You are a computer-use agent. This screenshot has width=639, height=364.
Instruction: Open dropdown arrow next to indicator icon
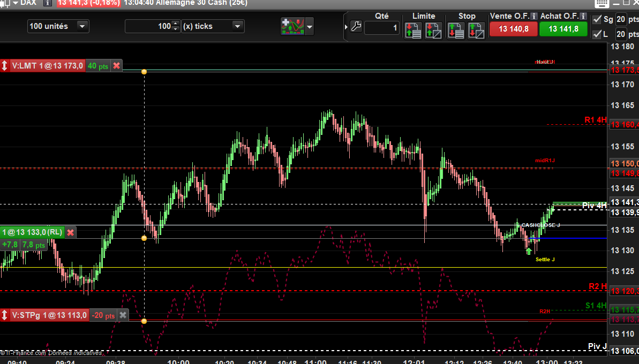[x=310, y=26]
